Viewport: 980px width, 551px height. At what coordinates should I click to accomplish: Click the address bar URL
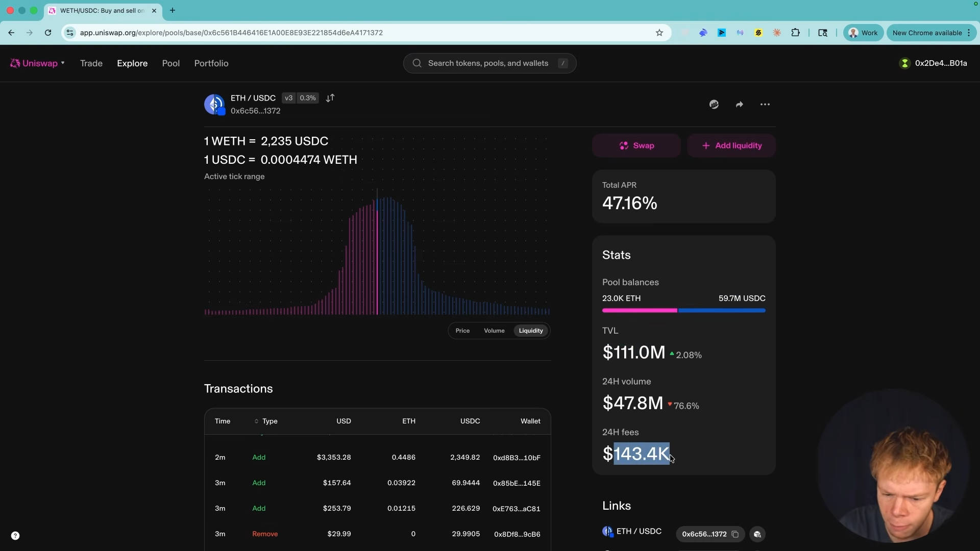tap(231, 33)
